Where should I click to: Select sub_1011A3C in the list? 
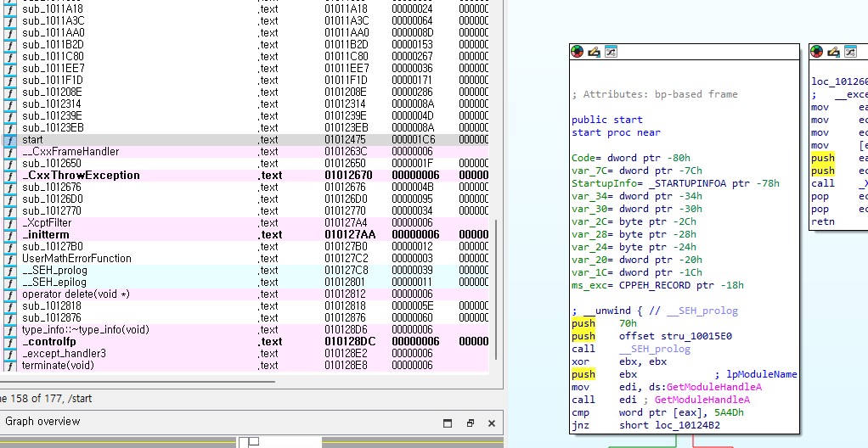pos(245,21)
